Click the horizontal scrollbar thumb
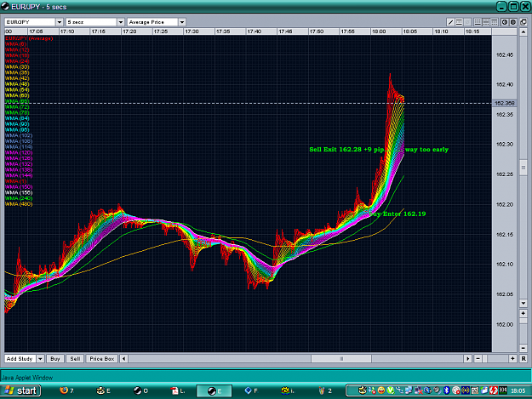 pyautogui.click(x=341, y=358)
